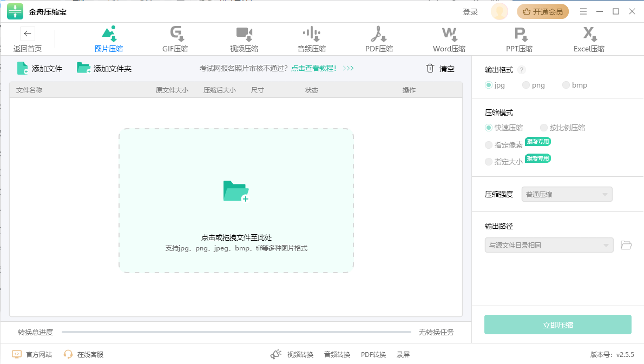Select bmp as output format

[566, 85]
